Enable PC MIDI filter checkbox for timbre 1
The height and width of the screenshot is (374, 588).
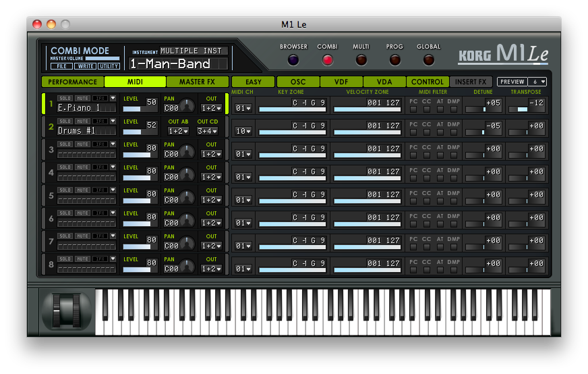(x=413, y=109)
